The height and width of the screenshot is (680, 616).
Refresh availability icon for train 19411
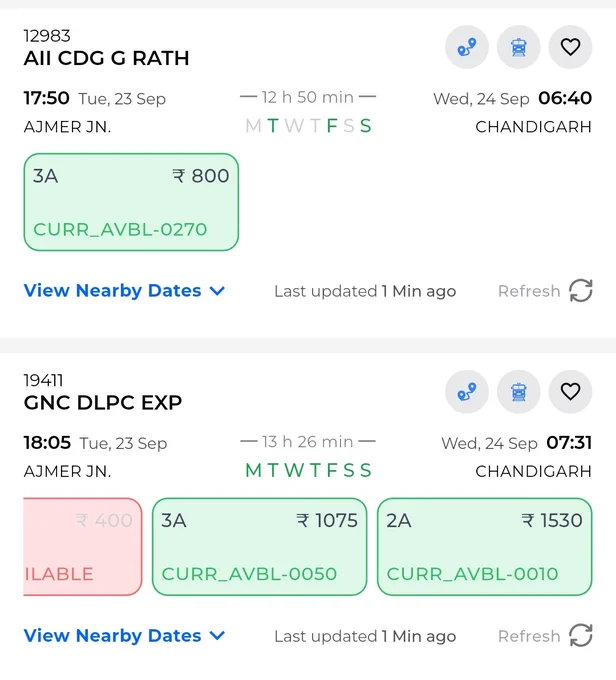click(x=581, y=635)
